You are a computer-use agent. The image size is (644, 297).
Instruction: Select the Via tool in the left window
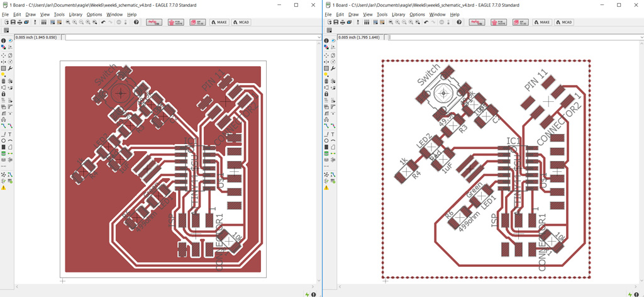click(3, 154)
